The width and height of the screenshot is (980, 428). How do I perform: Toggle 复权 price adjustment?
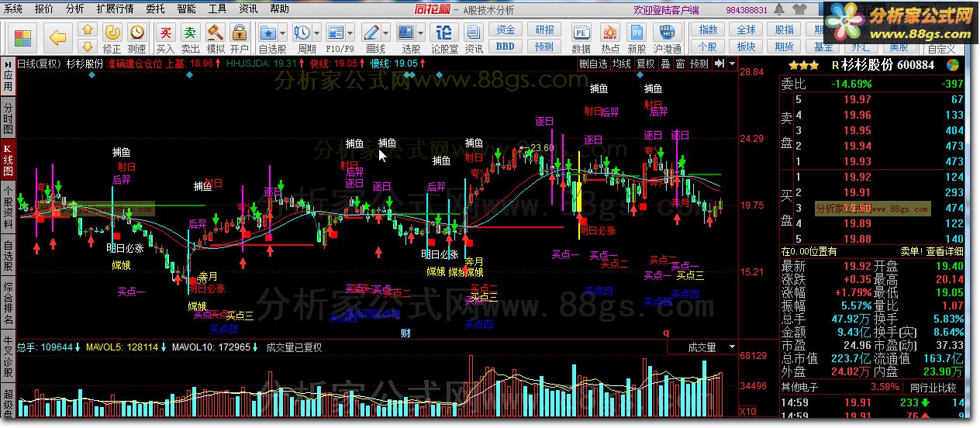point(645,64)
